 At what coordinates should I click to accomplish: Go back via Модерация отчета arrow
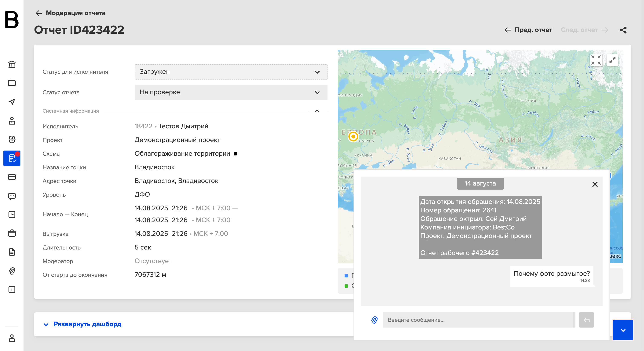click(x=39, y=13)
